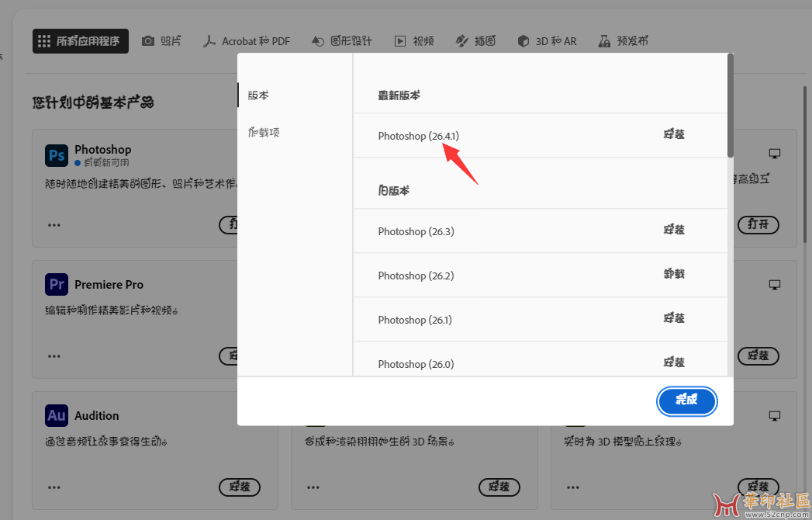Screen dimensions: 812x520
Task: Install the 合成和渲染 3D 场景 app
Action: click(x=499, y=487)
